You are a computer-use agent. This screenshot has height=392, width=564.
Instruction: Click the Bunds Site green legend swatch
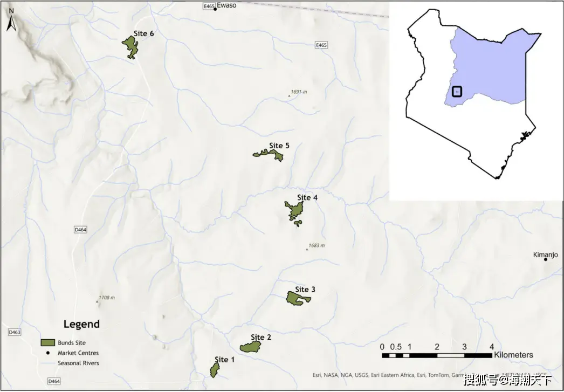[49, 343]
